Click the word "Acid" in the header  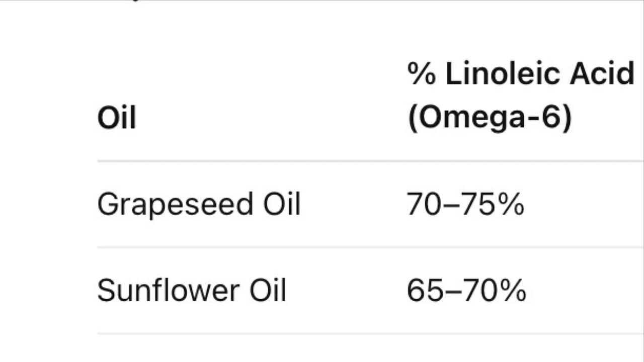click(x=602, y=74)
